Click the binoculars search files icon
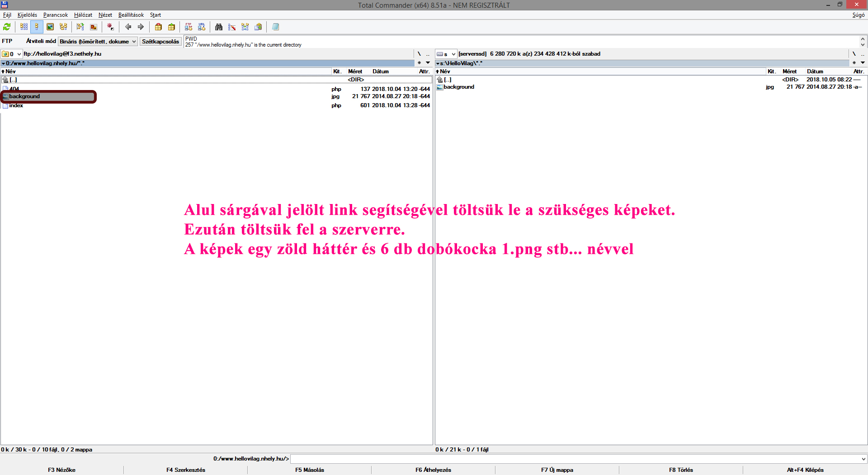 point(219,27)
